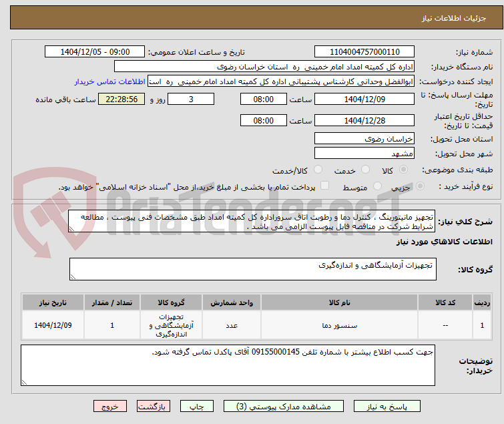The width and height of the screenshot is (504, 424).
Task: Click the remaining days field showing 3
Action: tap(191, 99)
